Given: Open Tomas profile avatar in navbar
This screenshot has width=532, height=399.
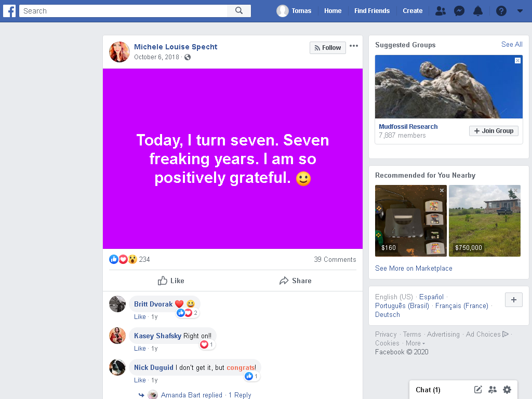Looking at the screenshot, I should click(x=282, y=11).
